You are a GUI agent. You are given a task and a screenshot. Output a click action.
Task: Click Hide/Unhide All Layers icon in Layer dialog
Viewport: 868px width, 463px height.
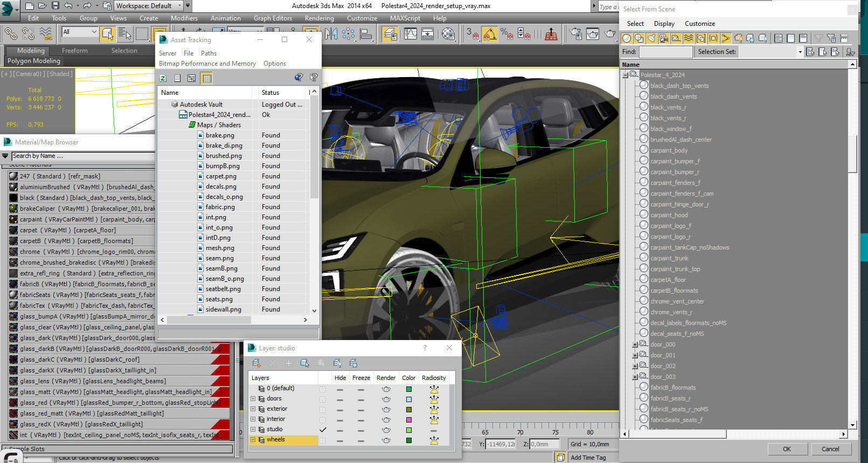pyautogui.click(x=337, y=363)
